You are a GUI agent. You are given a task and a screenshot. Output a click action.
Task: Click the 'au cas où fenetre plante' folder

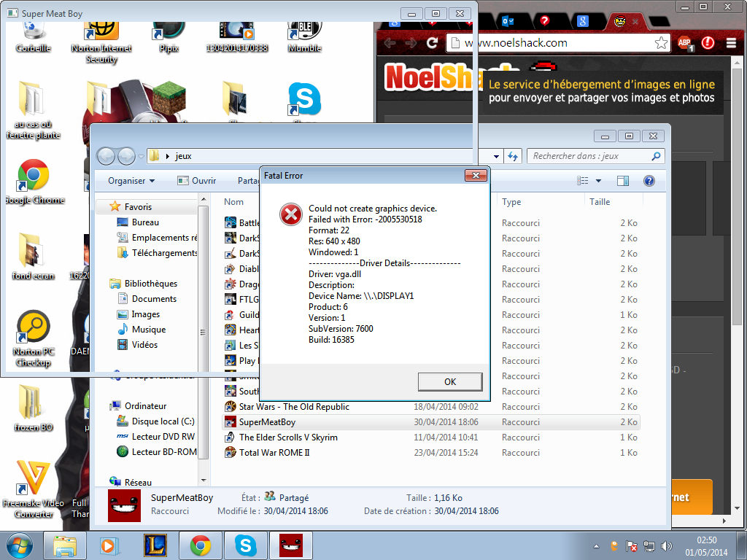[x=33, y=111]
